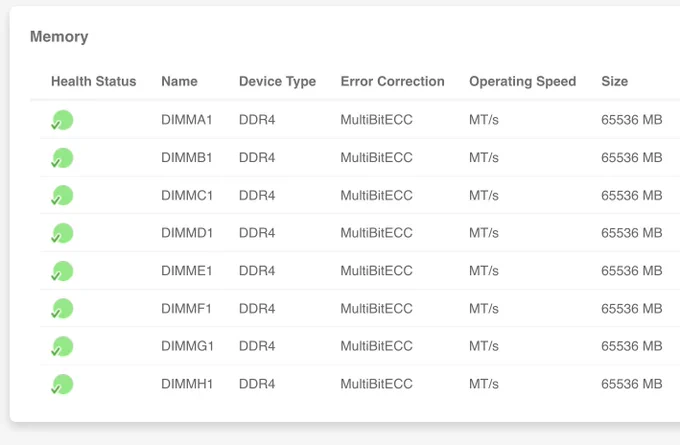Click the Operating Speed column header
The width and height of the screenshot is (680, 445).
click(523, 82)
